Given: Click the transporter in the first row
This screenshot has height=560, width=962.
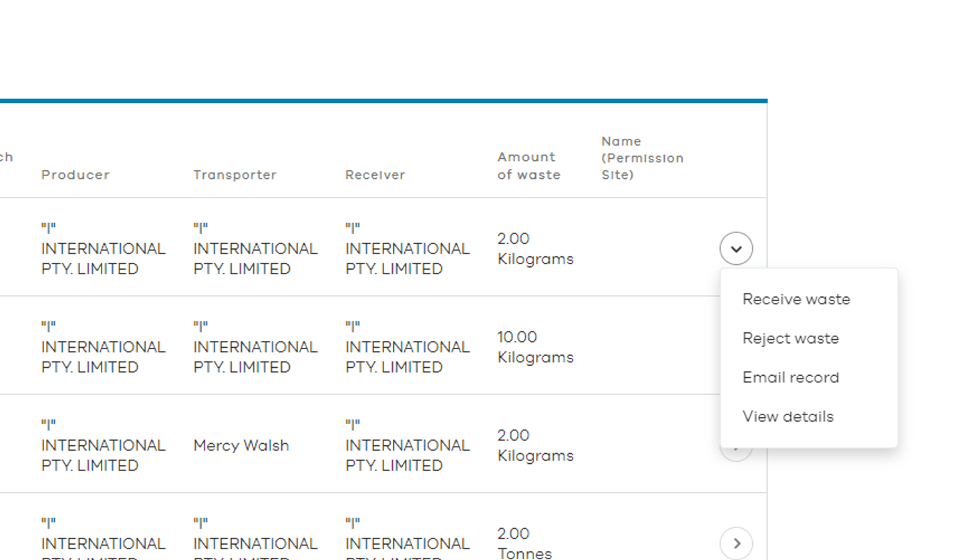Looking at the screenshot, I should point(255,249).
